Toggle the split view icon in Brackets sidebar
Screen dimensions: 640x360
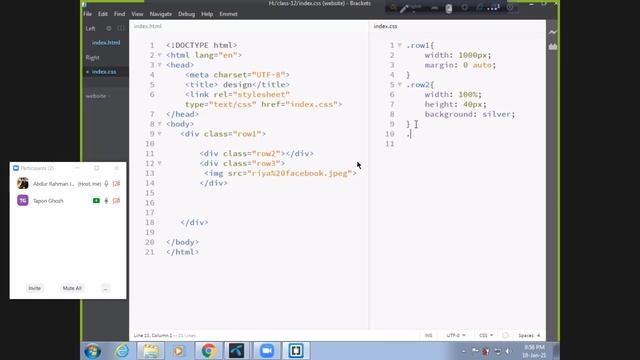click(x=121, y=28)
